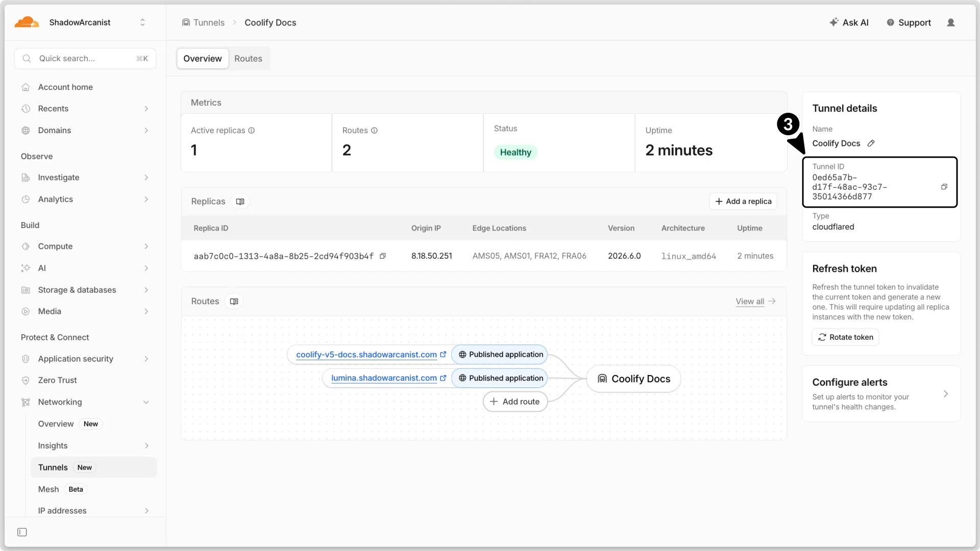Viewport: 980px width, 551px height.
Task: Click the Storage & databases icon
Action: (x=26, y=290)
